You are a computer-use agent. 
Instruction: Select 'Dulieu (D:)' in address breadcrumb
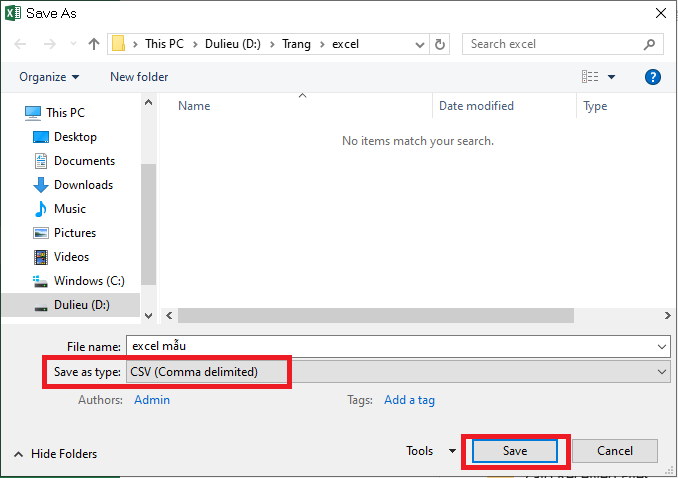(x=233, y=44)
